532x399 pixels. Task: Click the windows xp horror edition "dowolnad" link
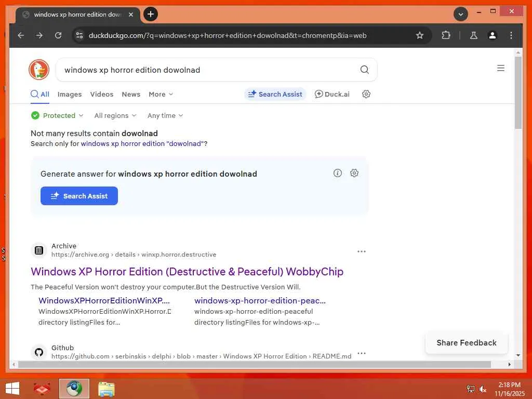[142, 143]
